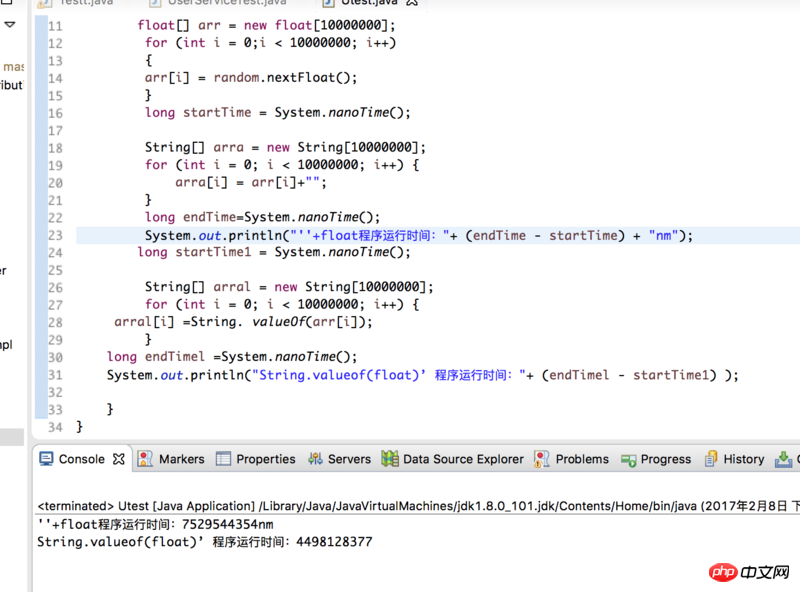Screen dimensions: 800x592
Task: Open the Servers tab
Action: [349, 459]
